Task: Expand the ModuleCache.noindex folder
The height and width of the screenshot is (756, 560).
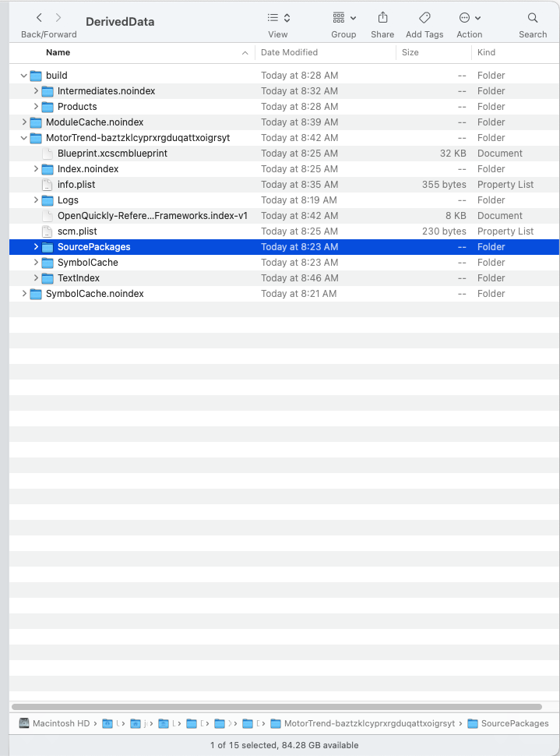Action: [x=23, y=122]
